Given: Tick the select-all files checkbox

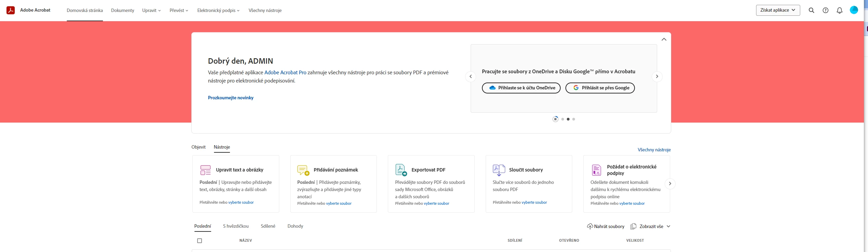Looking at the screenshot, I should click(200, 241).
